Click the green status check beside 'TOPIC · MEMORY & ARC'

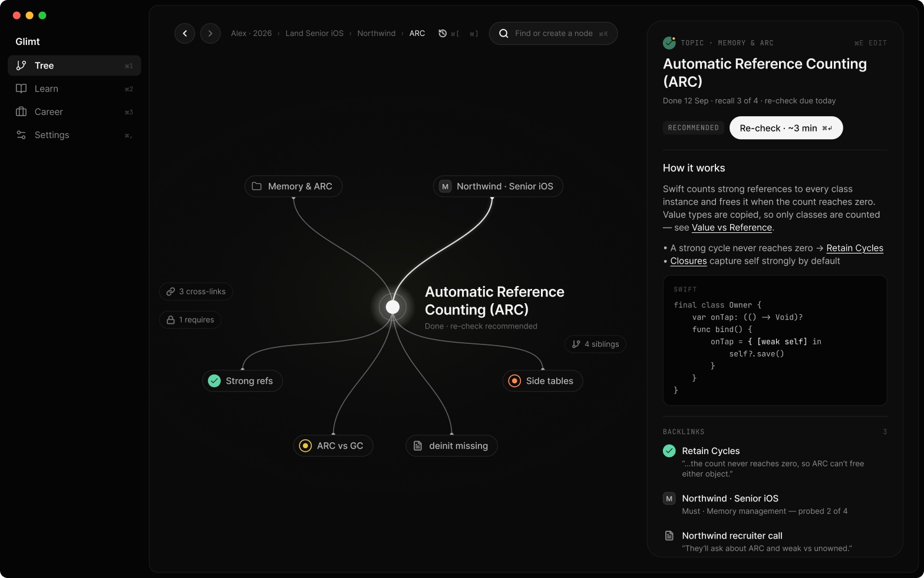[x=669, y=42]
